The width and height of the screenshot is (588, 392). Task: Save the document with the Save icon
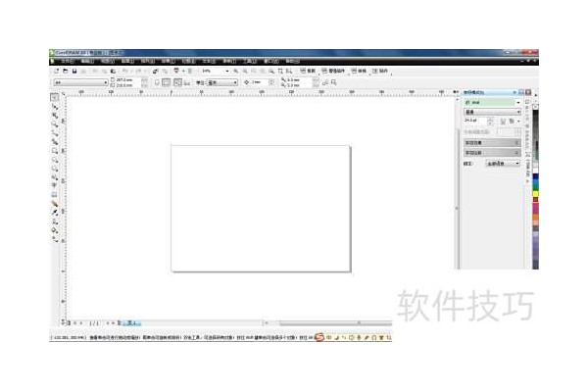point(74,71)
